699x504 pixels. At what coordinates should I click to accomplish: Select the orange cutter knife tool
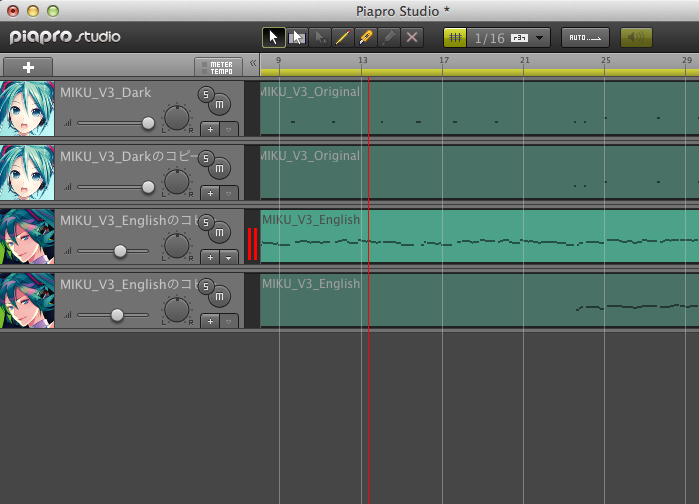[366, 37]
